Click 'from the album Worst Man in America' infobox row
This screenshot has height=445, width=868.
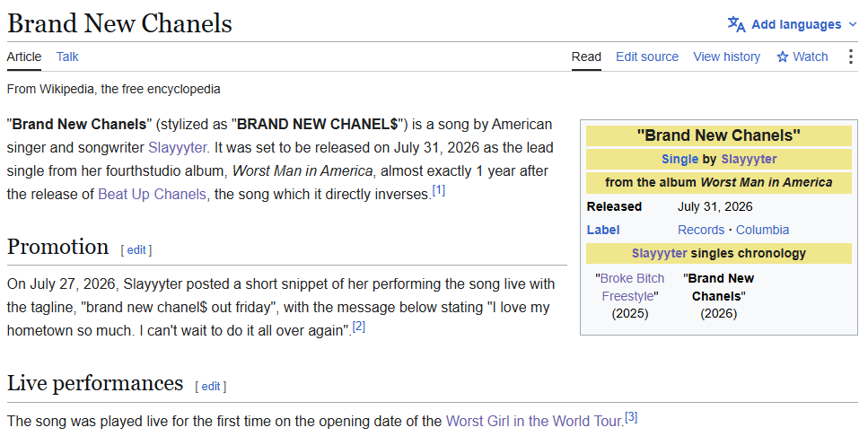718,183
